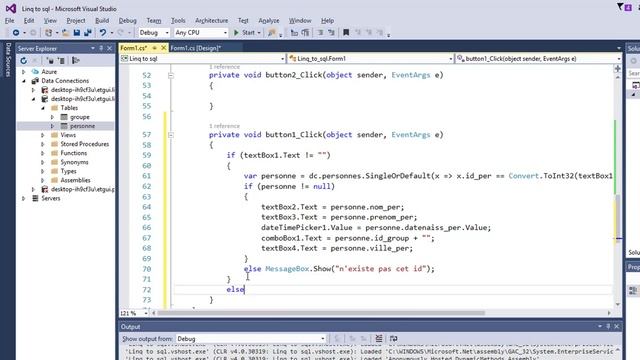Screen dimensions: 640x360
Task: Select the Synonyms folder
Action: [74, 162]
